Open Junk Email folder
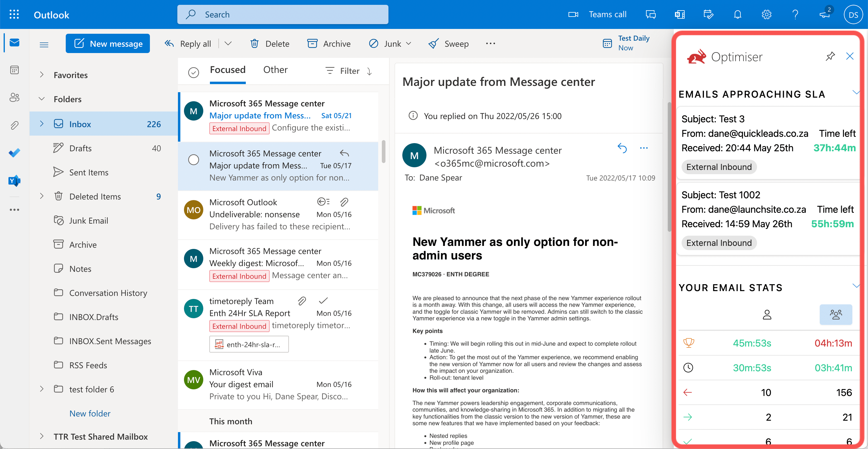This screenshot has width=868, height=449. click(x=104, y=221)
